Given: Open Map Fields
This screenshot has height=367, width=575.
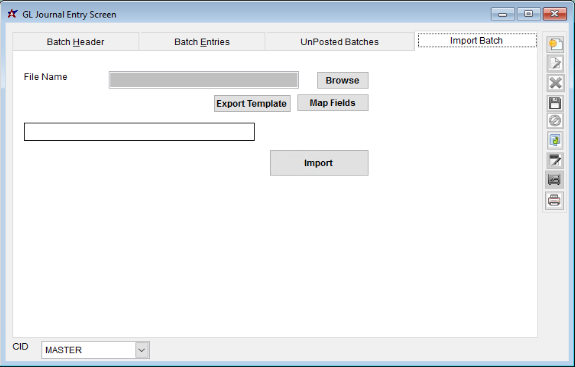Looking at the screenshot, I should 333,103.
